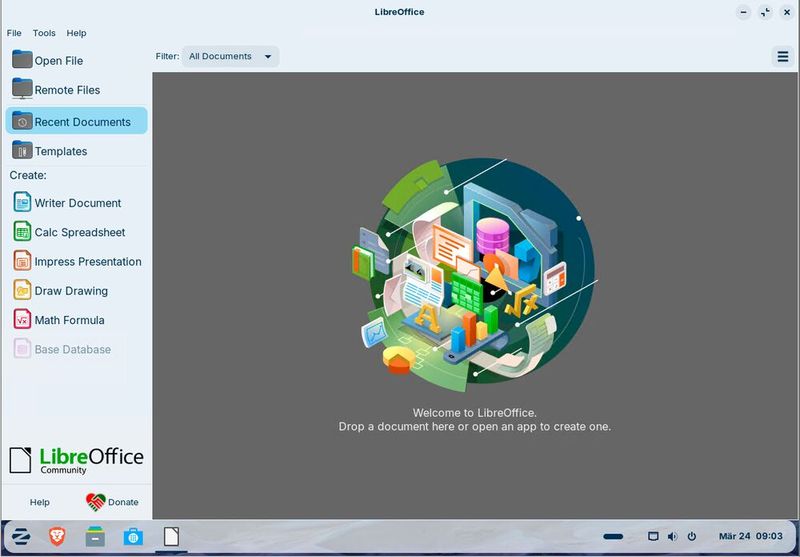Image resolution: width=800 pixels, height=557 pixels.
Task: Select the Recent Documents entry
Action: (77, 121)
